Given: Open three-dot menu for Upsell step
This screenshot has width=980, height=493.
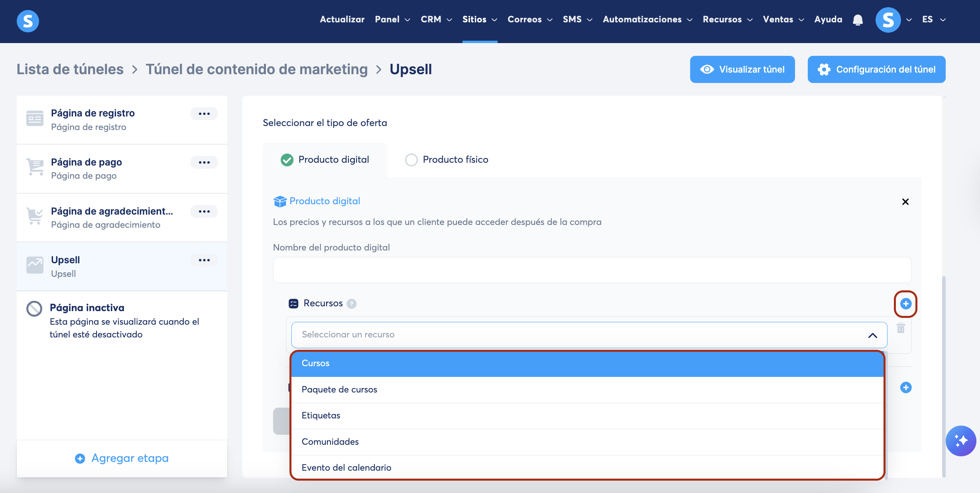Looking at the screenshot, I should pyautogui.click(x=204, y=260).
